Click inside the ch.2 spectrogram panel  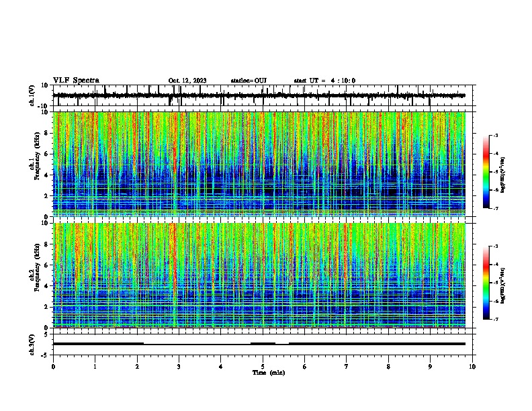click(x=259, y=275)
